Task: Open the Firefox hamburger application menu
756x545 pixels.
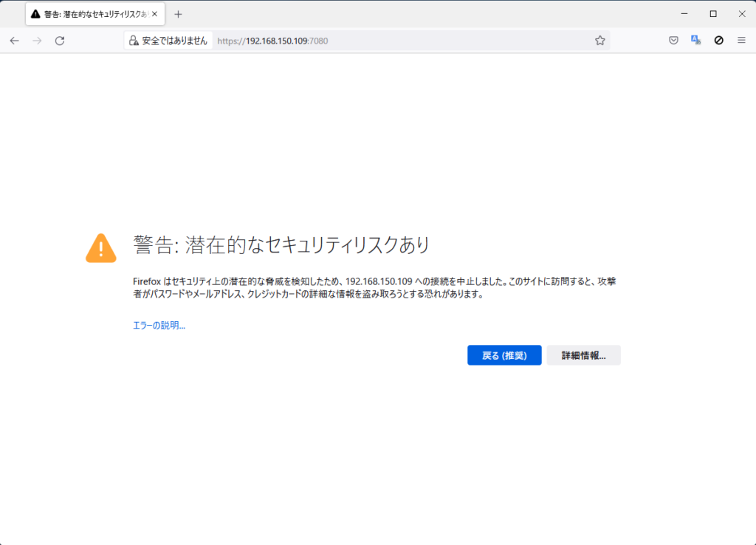Action: pos(741,41)
